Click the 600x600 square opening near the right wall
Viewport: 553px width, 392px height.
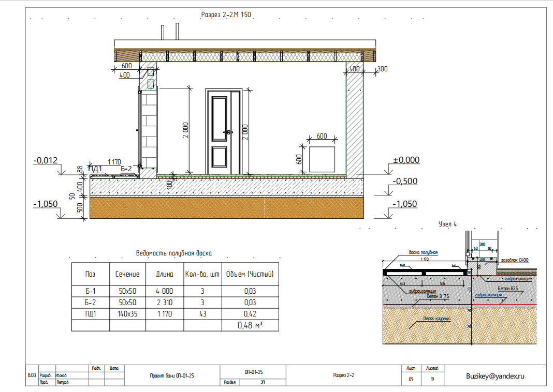pyautogui.click(x=322, y=160)
